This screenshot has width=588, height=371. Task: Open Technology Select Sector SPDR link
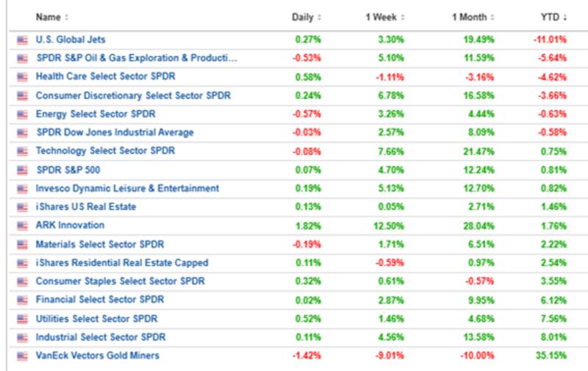(x=105, y=151)
